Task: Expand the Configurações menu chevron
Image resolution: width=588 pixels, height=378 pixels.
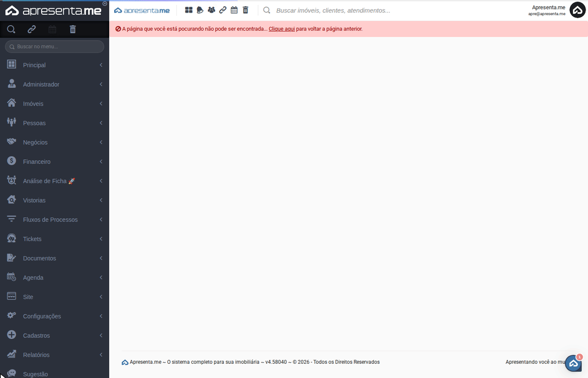Action: coord(101,316)
